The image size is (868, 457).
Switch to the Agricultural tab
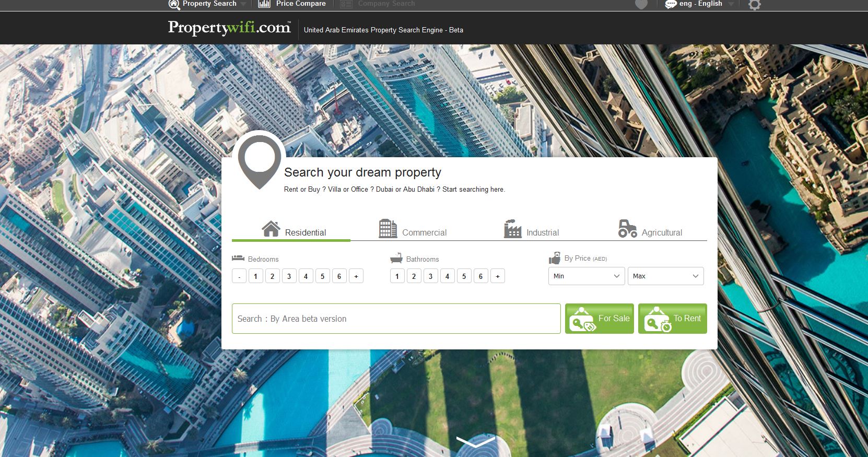pos(650,229)
